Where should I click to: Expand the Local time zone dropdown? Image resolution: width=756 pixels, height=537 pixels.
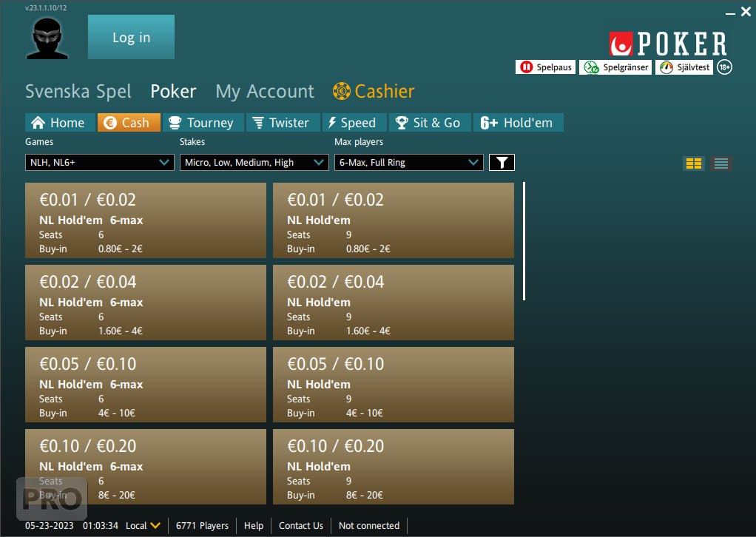pos(144,525)
